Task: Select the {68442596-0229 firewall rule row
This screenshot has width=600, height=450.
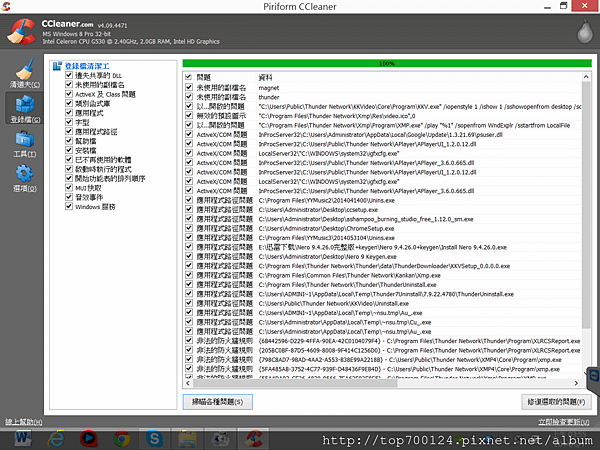Action: click(x=383, y=341)
